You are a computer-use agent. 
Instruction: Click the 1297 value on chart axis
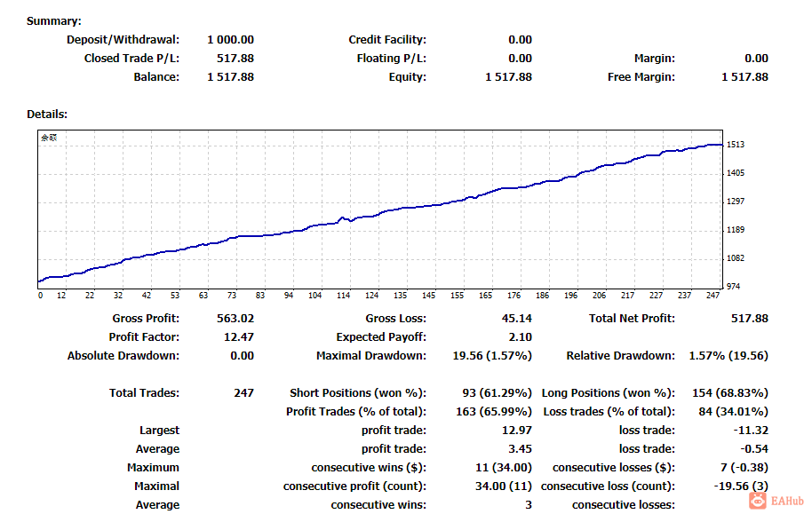coord(736,202)
